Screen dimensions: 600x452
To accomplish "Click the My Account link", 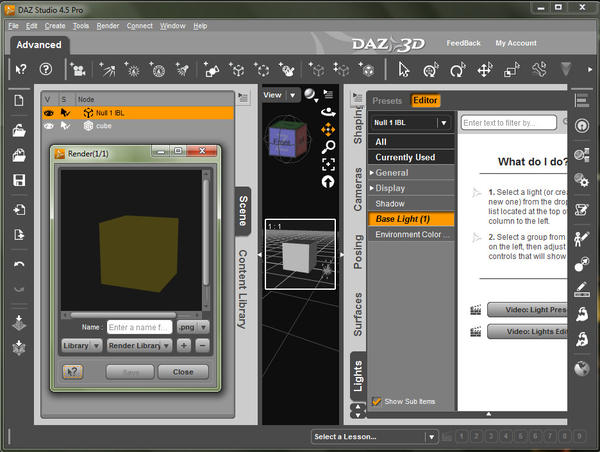I will click(516, 43).
